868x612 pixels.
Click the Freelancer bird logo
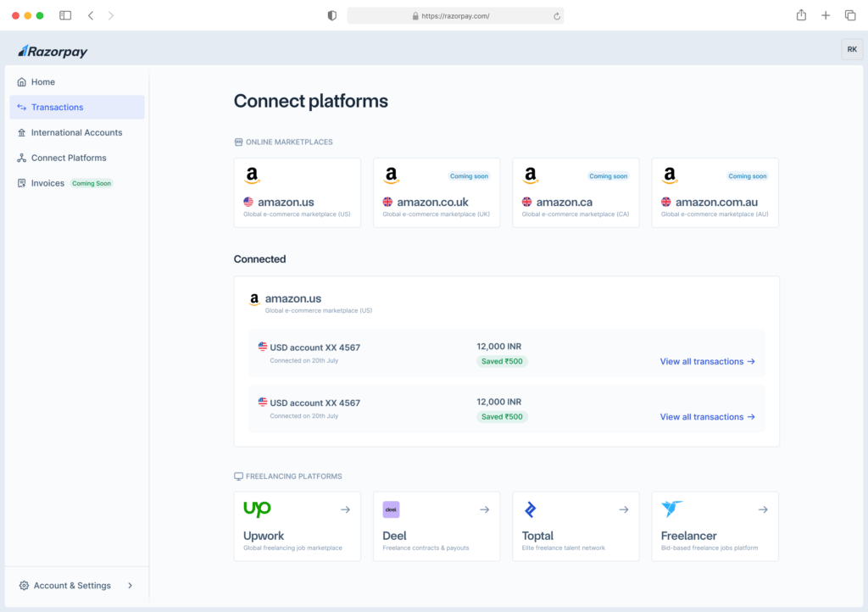672,509
